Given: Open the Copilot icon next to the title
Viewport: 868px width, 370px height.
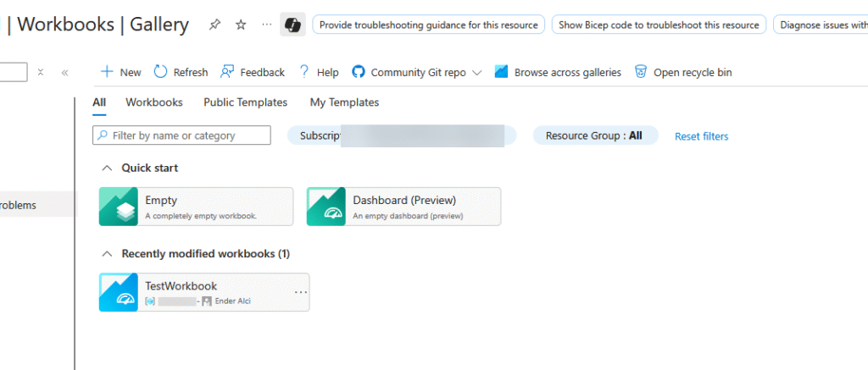Looking at the screenshot, I should 292,25.
